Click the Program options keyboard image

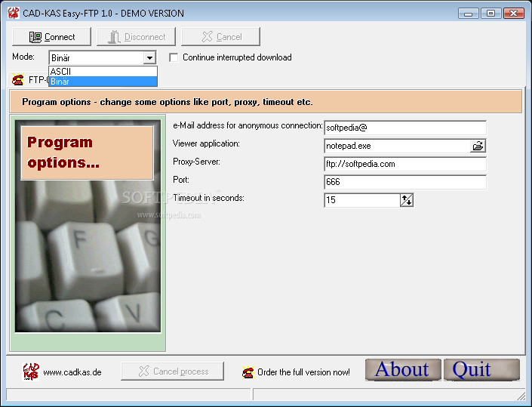click(x=88, y=226)
